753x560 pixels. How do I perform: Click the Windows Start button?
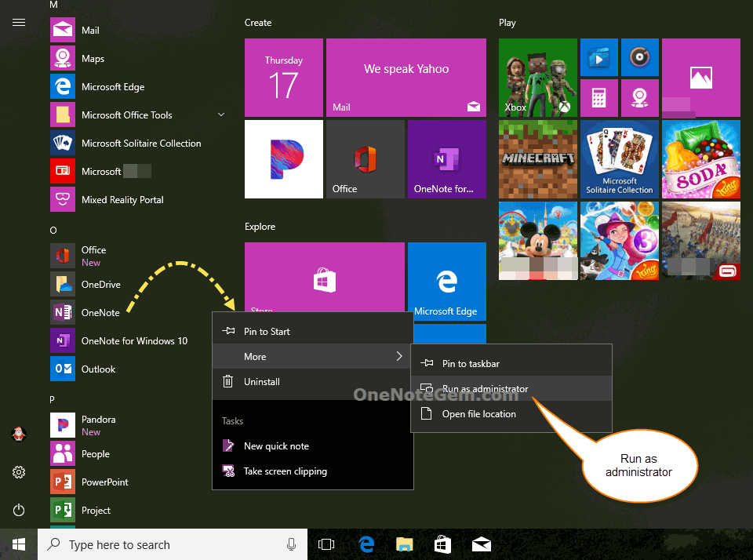pyautogui.click(x=19, y=544)
